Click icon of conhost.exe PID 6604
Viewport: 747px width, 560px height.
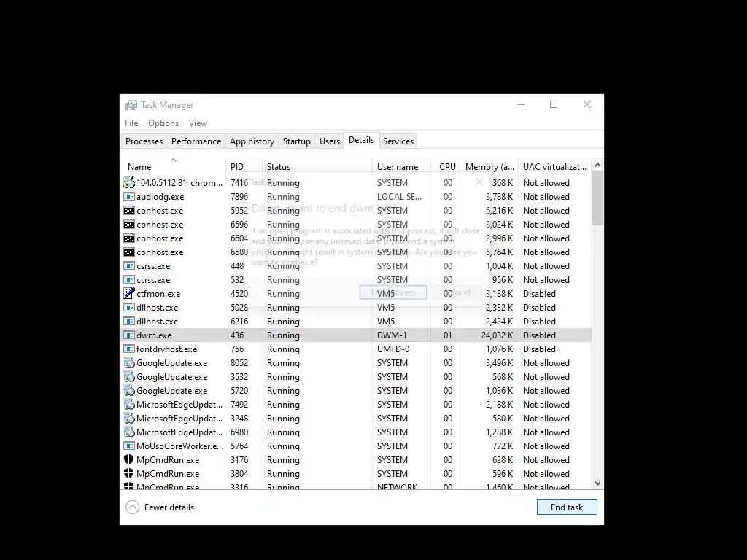coord(128,238)
